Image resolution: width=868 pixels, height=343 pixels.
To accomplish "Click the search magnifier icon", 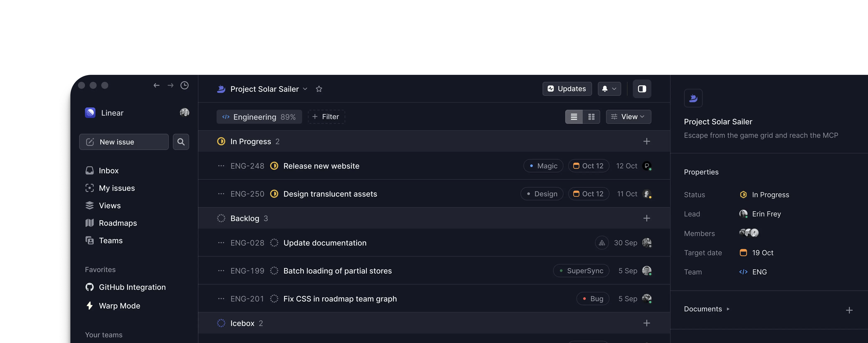I will pos(181,142).
